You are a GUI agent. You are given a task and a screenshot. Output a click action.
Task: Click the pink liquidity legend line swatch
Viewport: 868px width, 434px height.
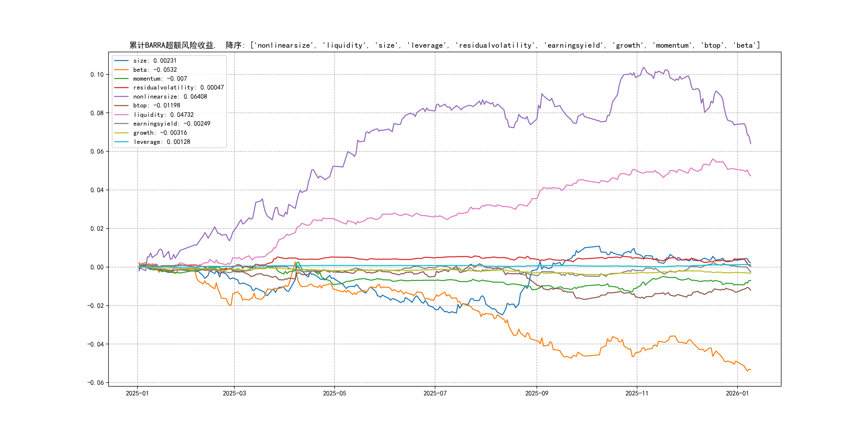[x=121, y=115]
